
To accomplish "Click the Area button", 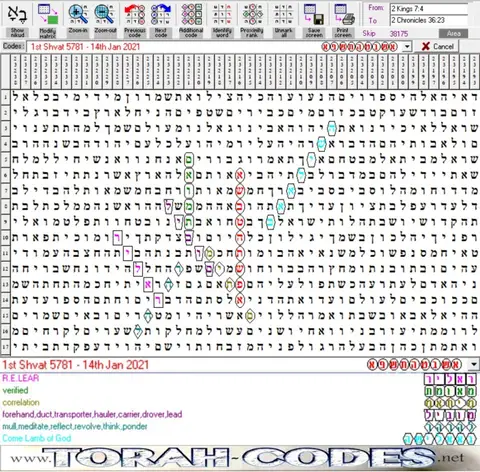I will point(453,33).
